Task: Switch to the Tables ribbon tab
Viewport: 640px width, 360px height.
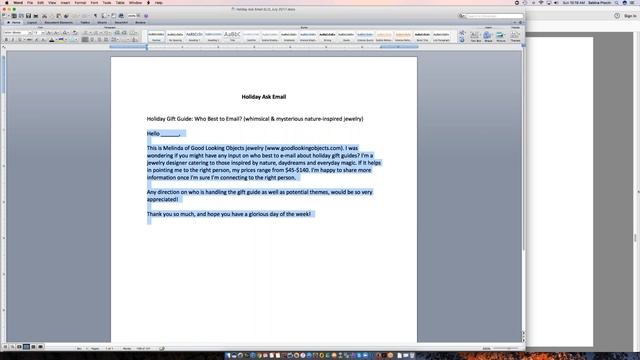Action: (85, 22)
